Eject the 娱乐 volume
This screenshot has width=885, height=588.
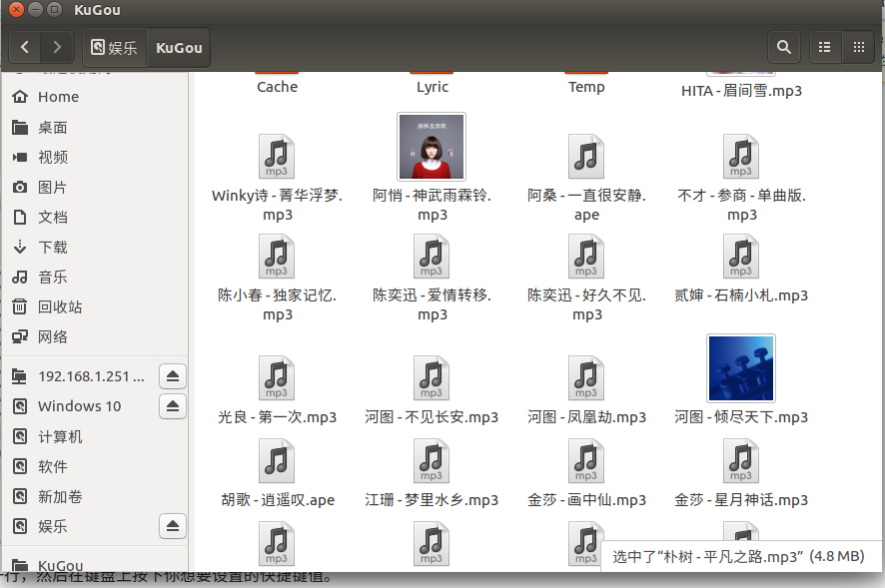pos(173,526)
